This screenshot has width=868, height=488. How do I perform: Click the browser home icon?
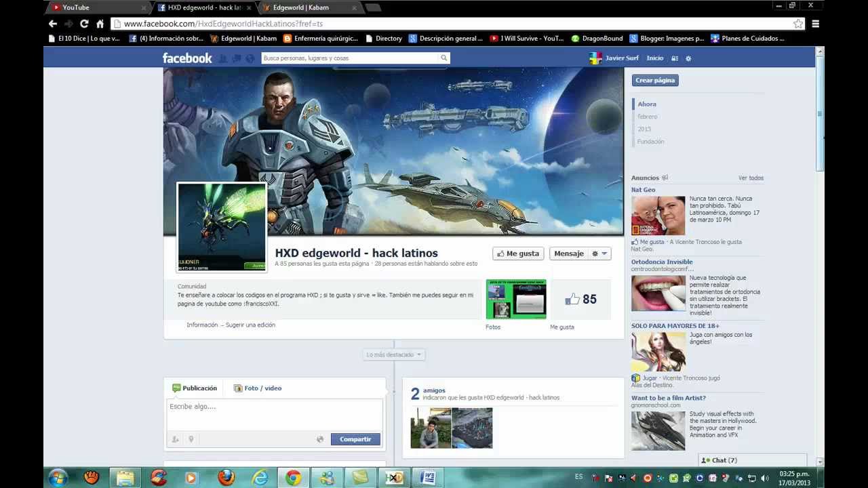pos(100,24)
